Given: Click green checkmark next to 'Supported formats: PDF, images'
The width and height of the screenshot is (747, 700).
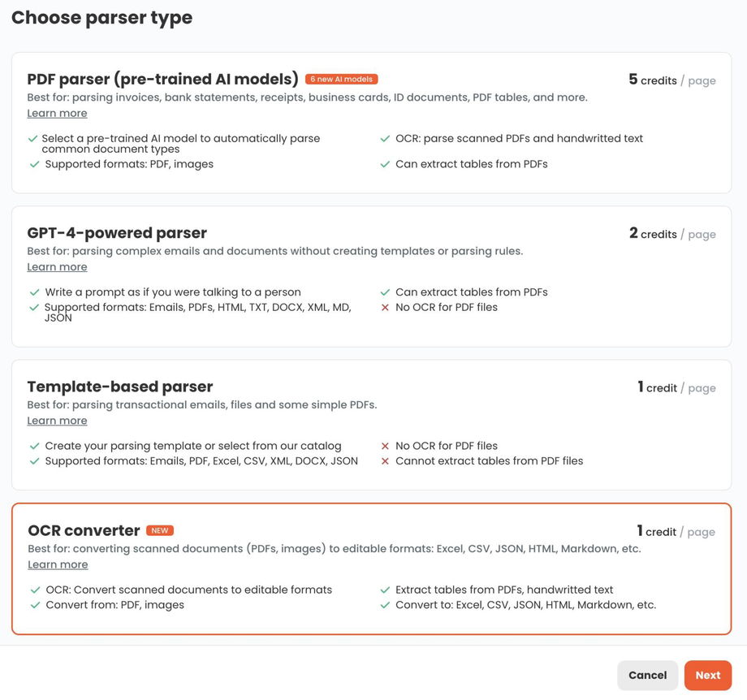Looking at the screenshot, I should pyautogui.click(x=34, y=164).
